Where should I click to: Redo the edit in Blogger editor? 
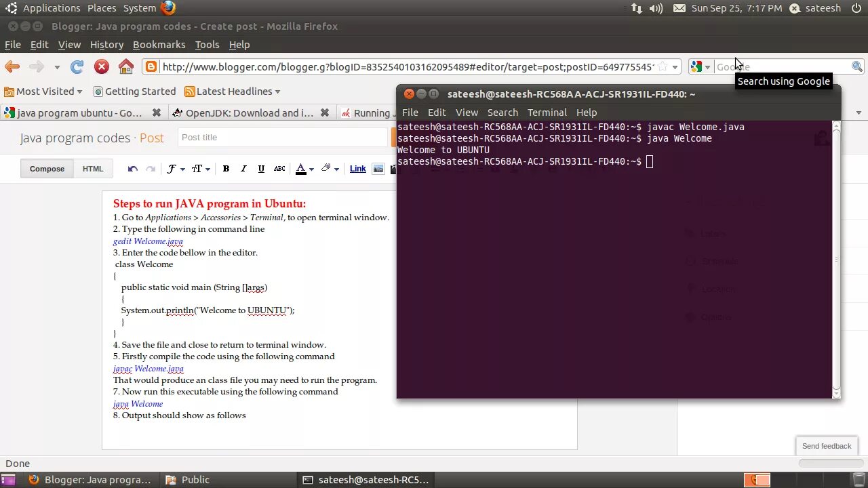pos(151,169)
